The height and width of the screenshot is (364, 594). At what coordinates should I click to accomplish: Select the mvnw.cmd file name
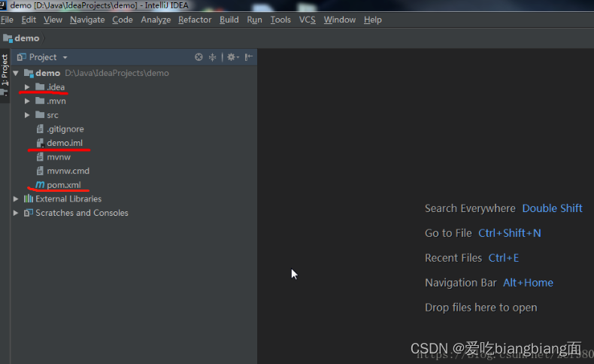(68, 171)
